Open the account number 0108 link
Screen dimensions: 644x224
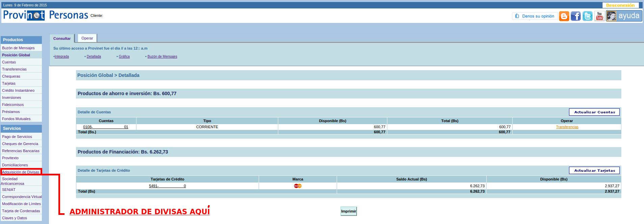(106, 127)
